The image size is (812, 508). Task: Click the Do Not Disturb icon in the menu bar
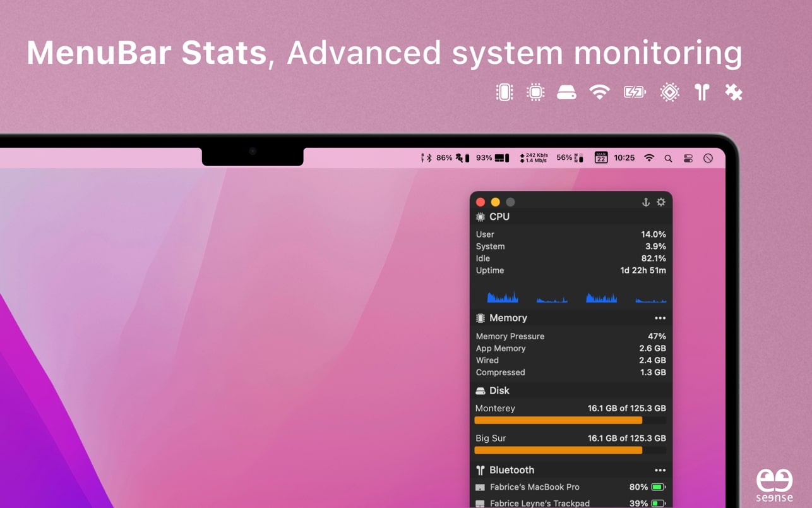(x=708, y=157)
